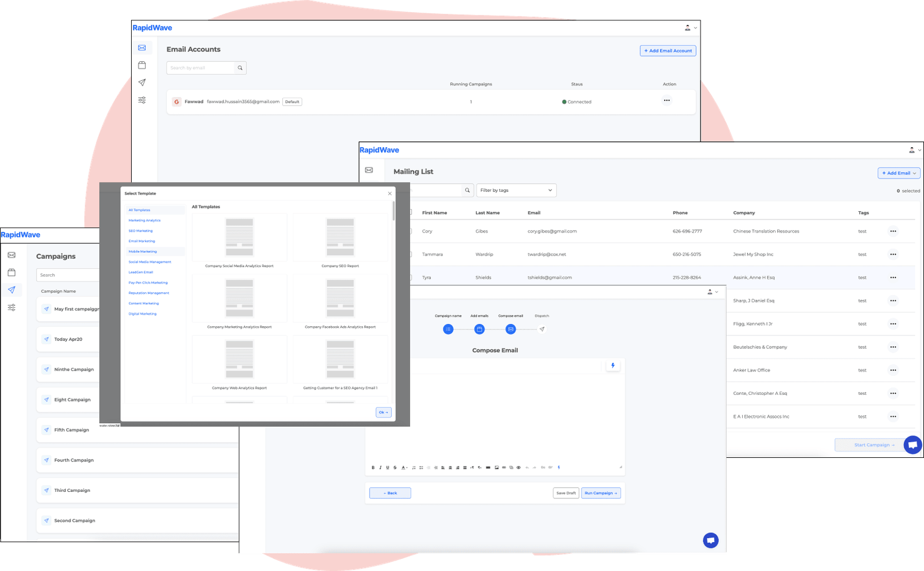Click Add Email Account button
This screenshot has width=924, height=571.
point(668,51)
